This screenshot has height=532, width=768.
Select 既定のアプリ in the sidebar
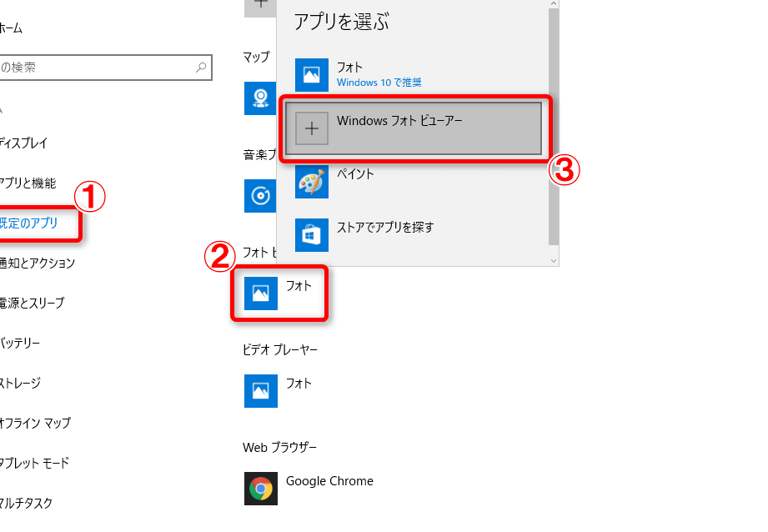(x=28, y=223)
